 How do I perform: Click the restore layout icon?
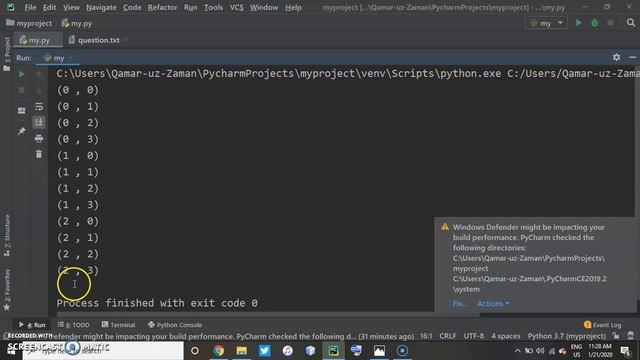pyautogui.click(x=22, y=111)
